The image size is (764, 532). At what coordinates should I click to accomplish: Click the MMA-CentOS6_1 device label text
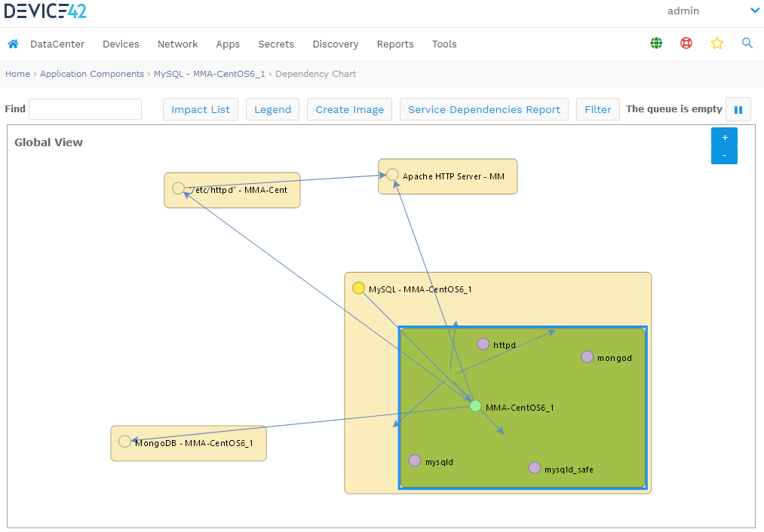[x=520, y=408]
